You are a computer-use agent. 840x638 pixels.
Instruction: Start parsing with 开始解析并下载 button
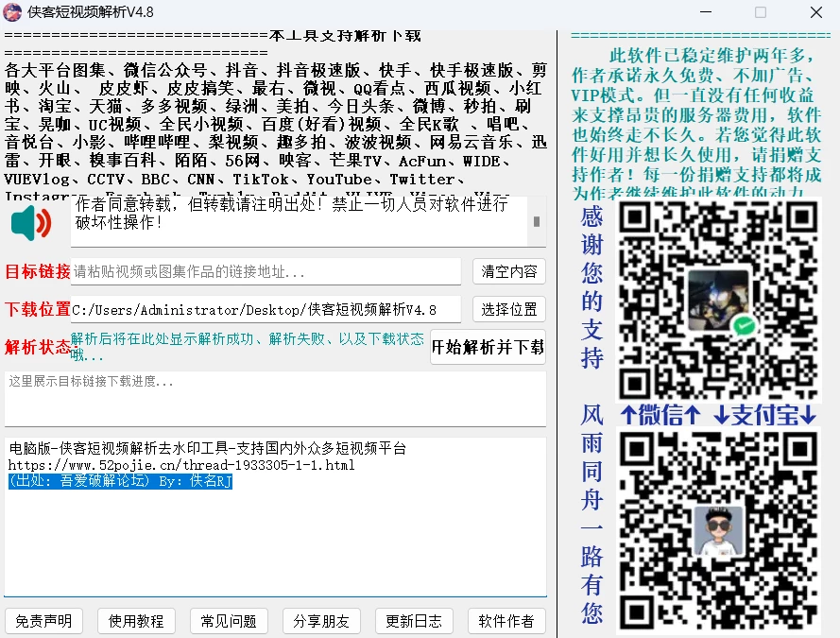(x=489, y=347)
